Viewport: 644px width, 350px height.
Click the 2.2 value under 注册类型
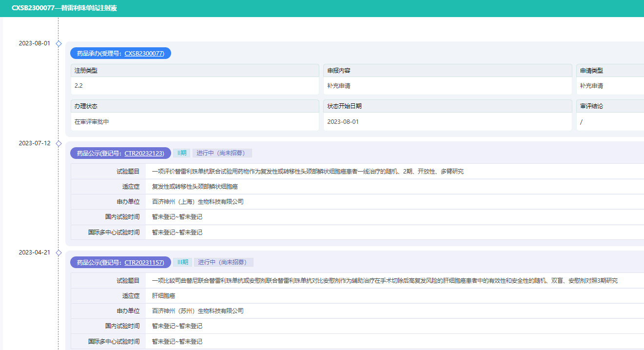click(78, 86)
